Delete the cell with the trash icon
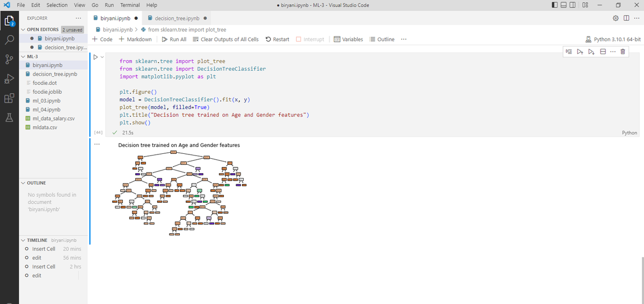 click(623, 51)
